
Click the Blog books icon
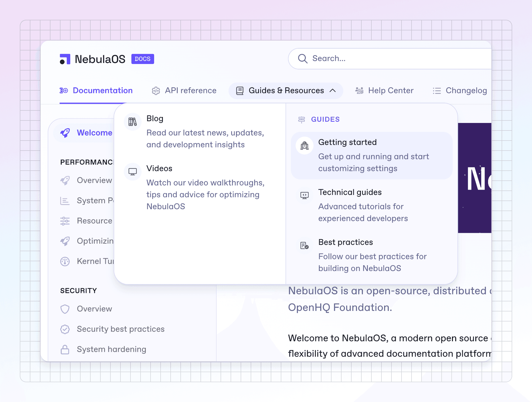coord(132,122)
